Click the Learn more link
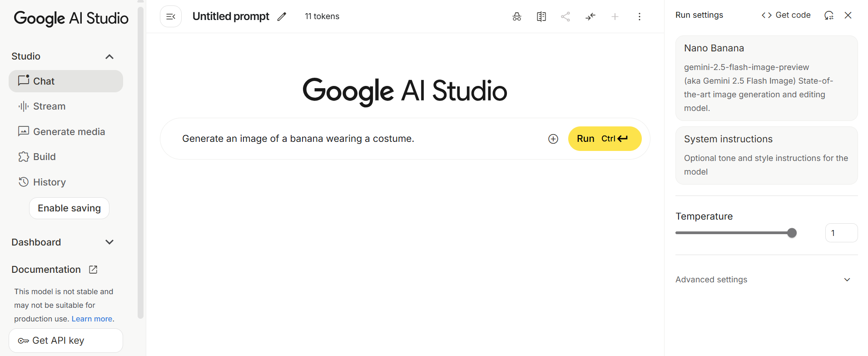The height and width of the screenshot is (356, 868). pyautogui.click(x=92, y=319)
